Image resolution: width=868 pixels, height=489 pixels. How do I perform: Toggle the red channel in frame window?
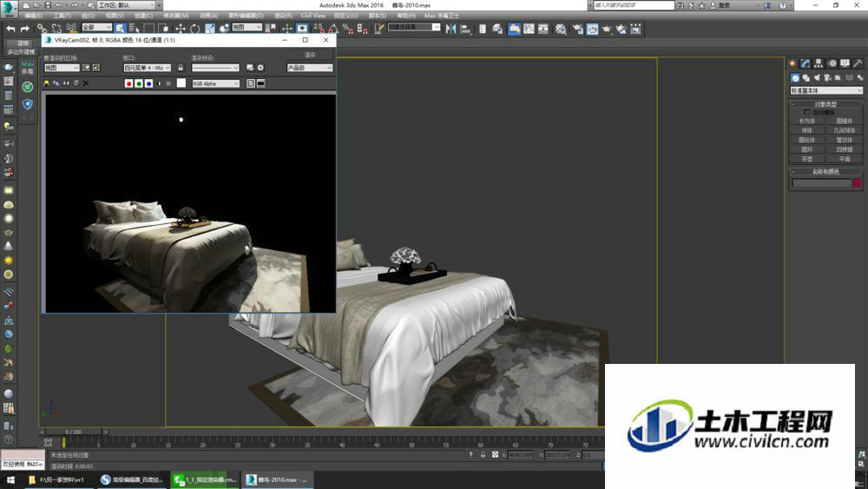[x=129, y=83]
